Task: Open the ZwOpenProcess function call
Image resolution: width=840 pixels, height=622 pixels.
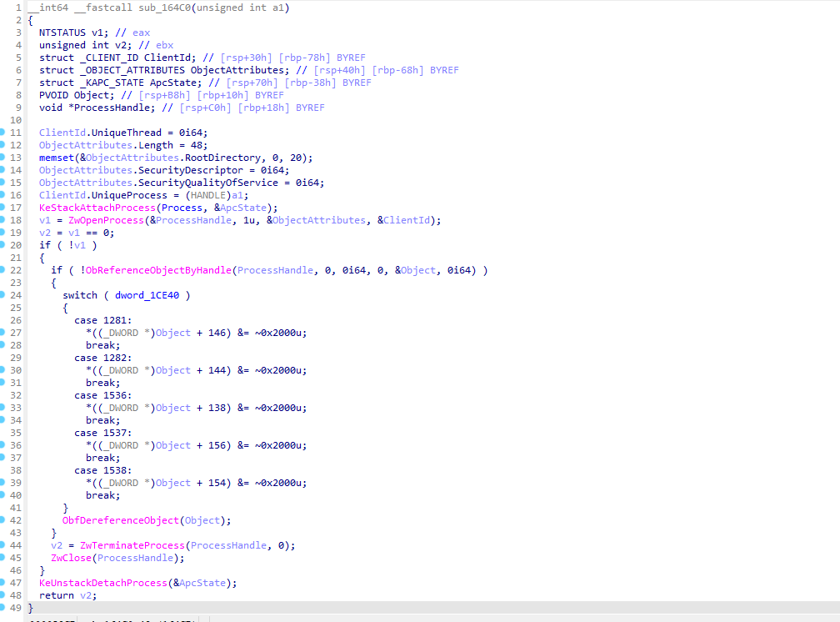Action: click(97, 220)
